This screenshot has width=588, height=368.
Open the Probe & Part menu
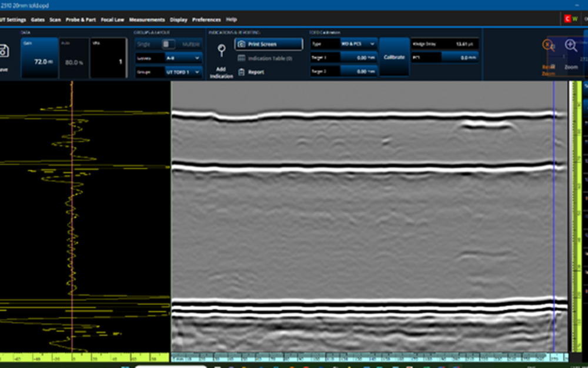tap(81, 19)
